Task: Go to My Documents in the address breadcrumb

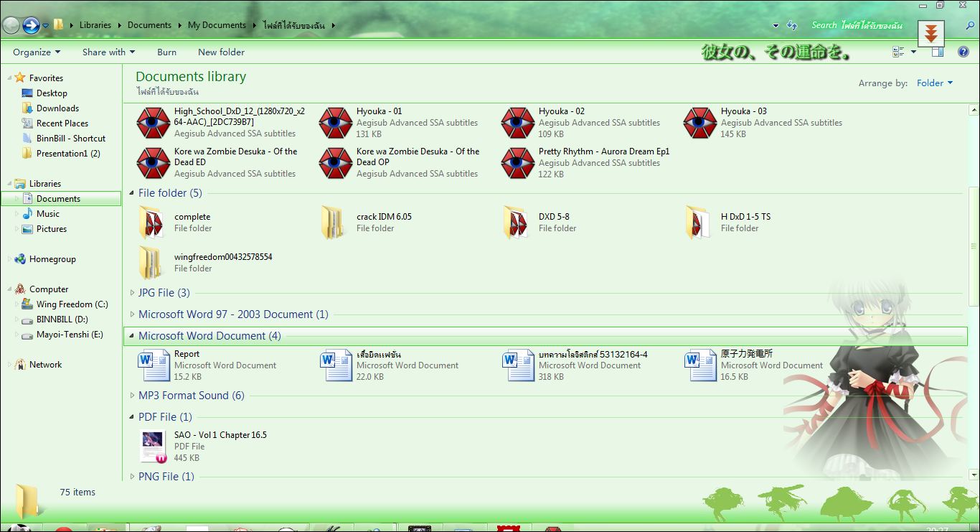Action: pyautogui.click(x=217, y=25)
